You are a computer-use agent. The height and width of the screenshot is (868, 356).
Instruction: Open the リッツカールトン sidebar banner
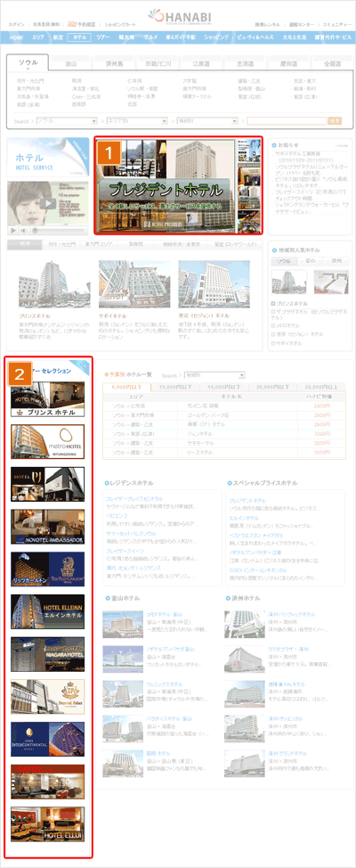47,569
